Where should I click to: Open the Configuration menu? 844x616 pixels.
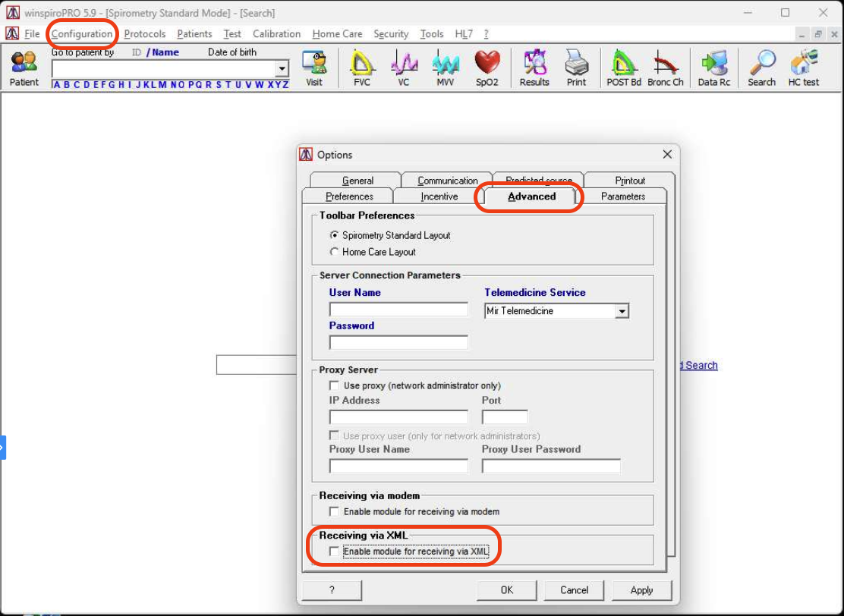(x=82, y=34)
